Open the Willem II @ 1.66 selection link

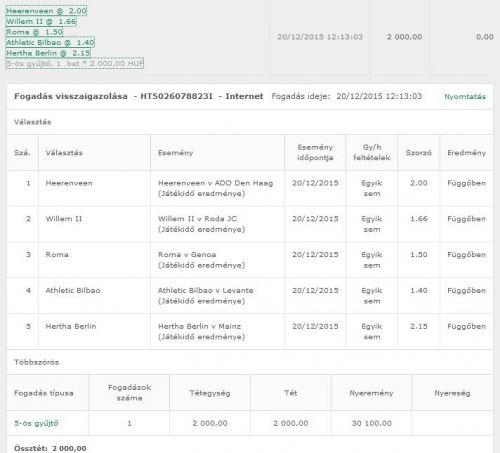click(41, 22)
